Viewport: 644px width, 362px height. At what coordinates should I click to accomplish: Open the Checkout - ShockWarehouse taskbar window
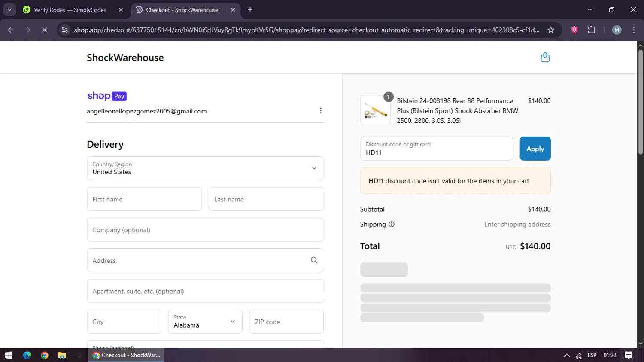(126, 355)
